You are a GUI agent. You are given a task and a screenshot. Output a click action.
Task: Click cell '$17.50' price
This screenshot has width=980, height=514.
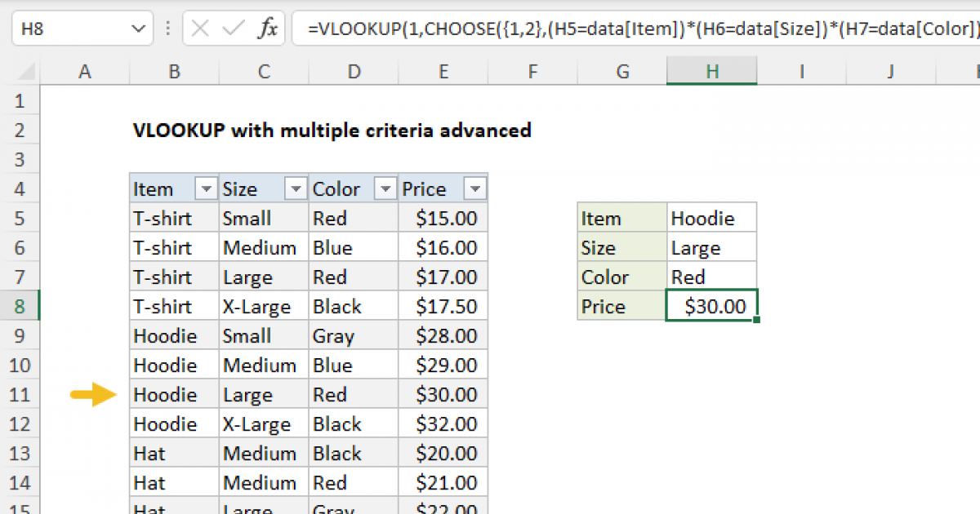443,307
